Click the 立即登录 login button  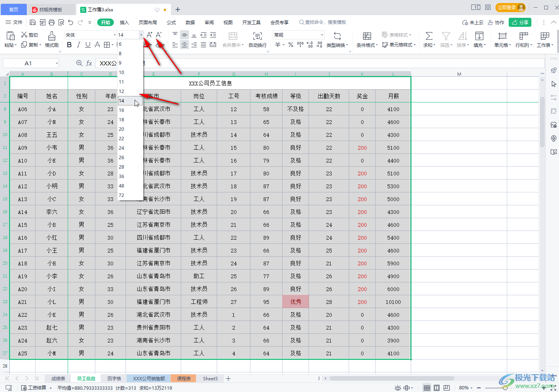[x=511, y=8]
